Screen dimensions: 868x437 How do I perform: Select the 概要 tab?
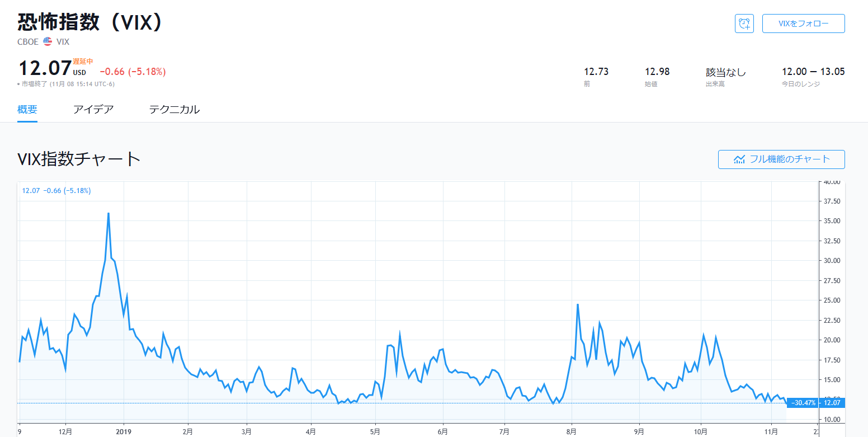point(27,109)
